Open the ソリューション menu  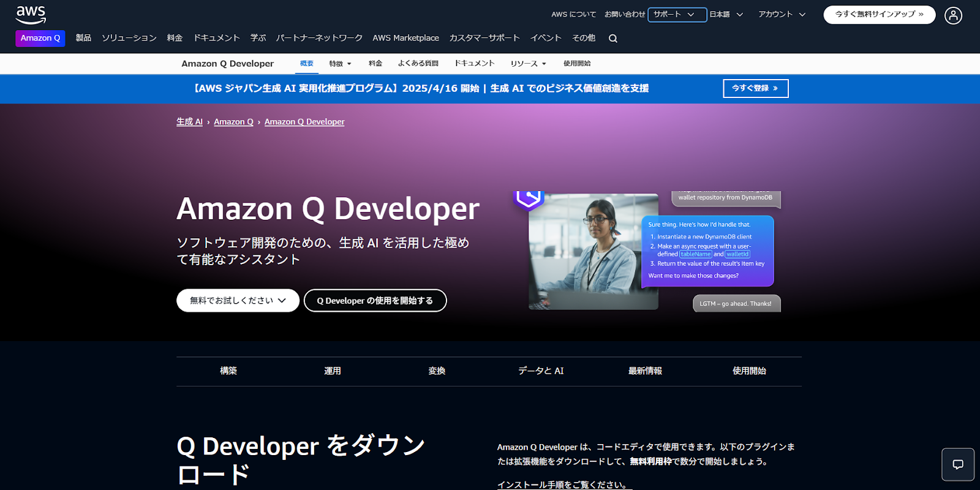coord(129,38)
